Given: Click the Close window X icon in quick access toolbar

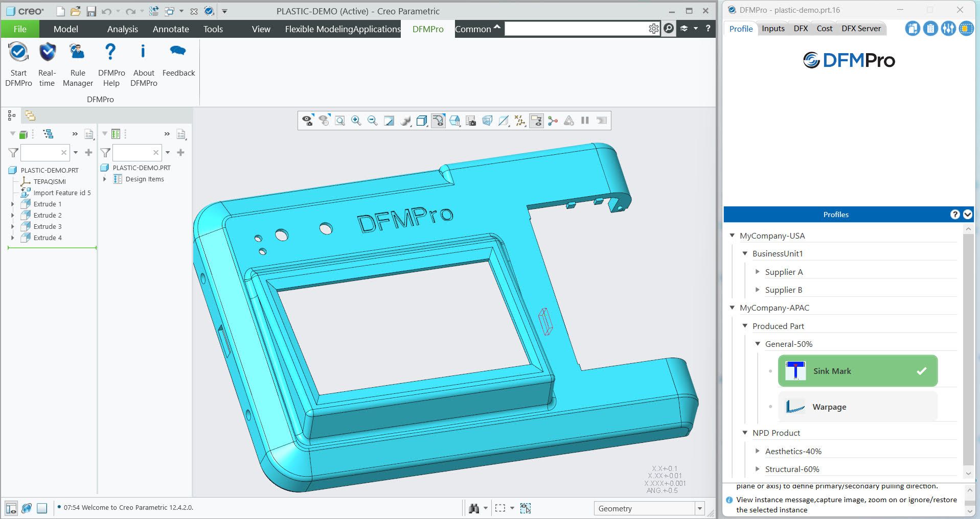Looking at the screenshot, I should pos(194,11).
